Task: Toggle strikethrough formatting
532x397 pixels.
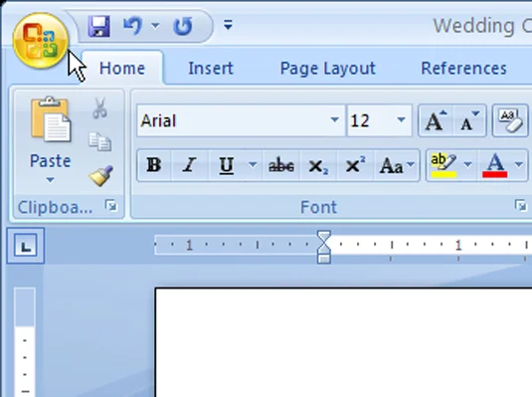Action: click(281, 165)
